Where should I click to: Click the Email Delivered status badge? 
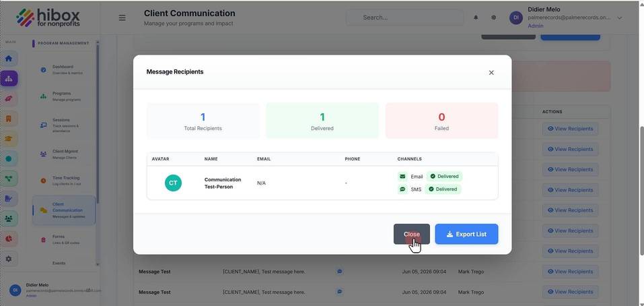click(444, 177)
